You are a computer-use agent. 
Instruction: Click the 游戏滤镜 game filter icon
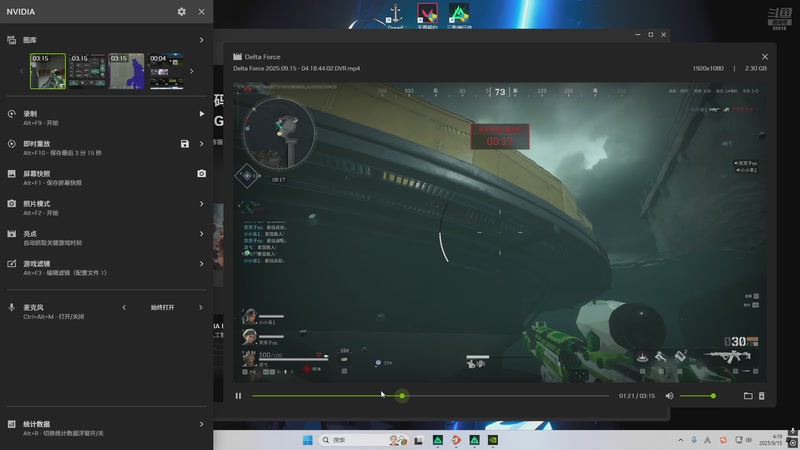tap(11, 264)
